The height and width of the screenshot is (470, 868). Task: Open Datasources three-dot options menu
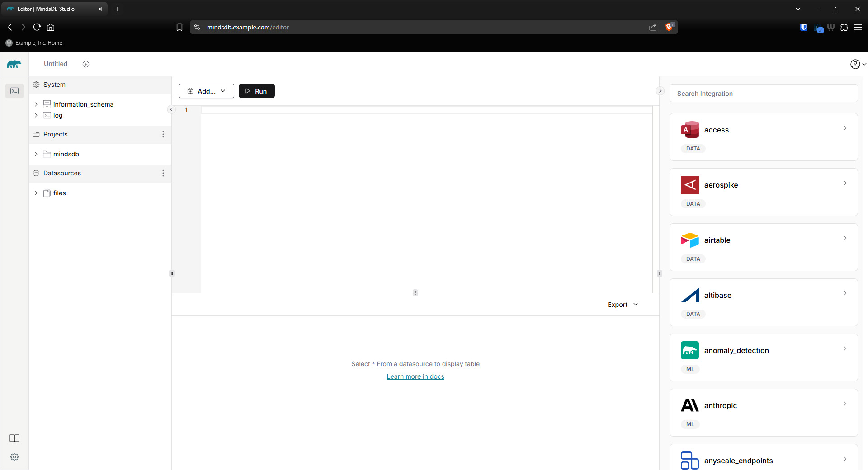pyautogui.click(x=163, y=173)
